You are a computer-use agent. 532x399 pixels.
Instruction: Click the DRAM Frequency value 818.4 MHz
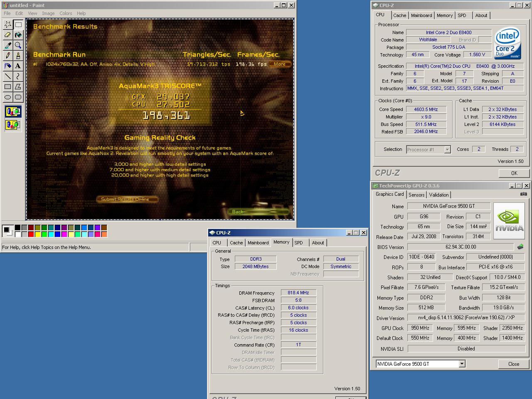[x=298, y=293]
